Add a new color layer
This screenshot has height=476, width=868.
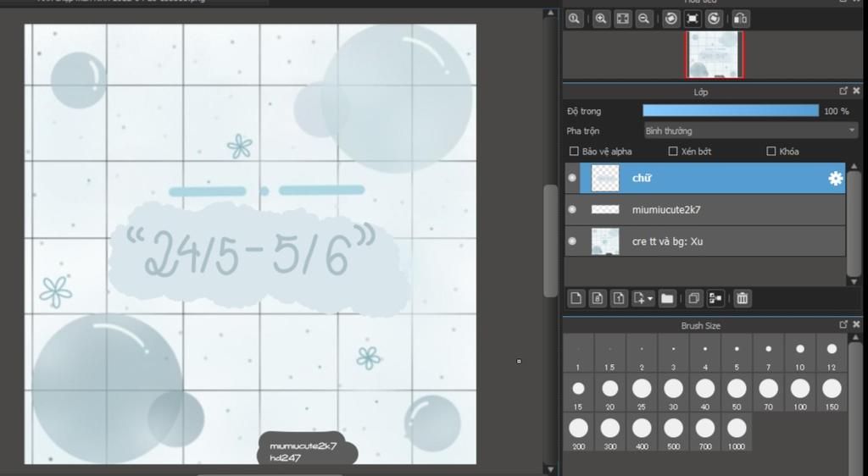[576, 298]
